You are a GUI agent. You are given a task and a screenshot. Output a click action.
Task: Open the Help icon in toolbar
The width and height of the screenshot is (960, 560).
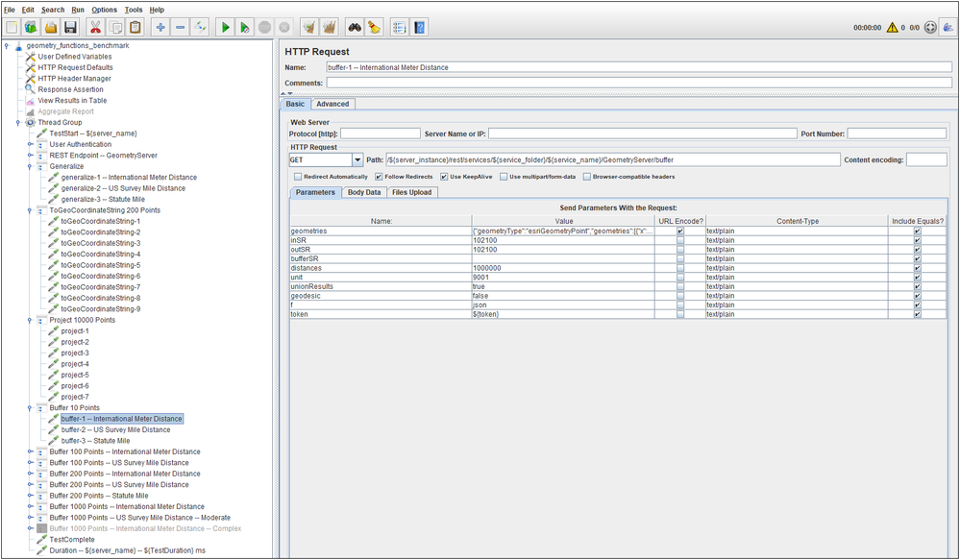pos(420,28)
